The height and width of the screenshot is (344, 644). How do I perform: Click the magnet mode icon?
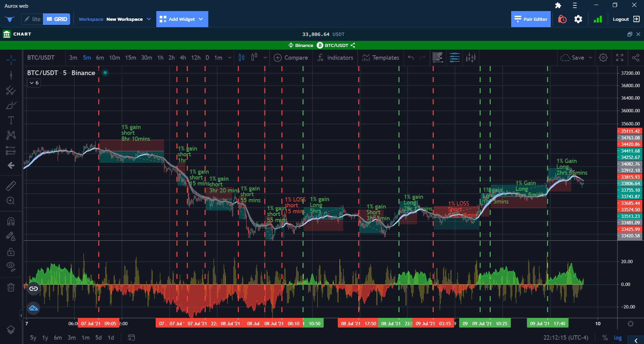click(11, 221)
